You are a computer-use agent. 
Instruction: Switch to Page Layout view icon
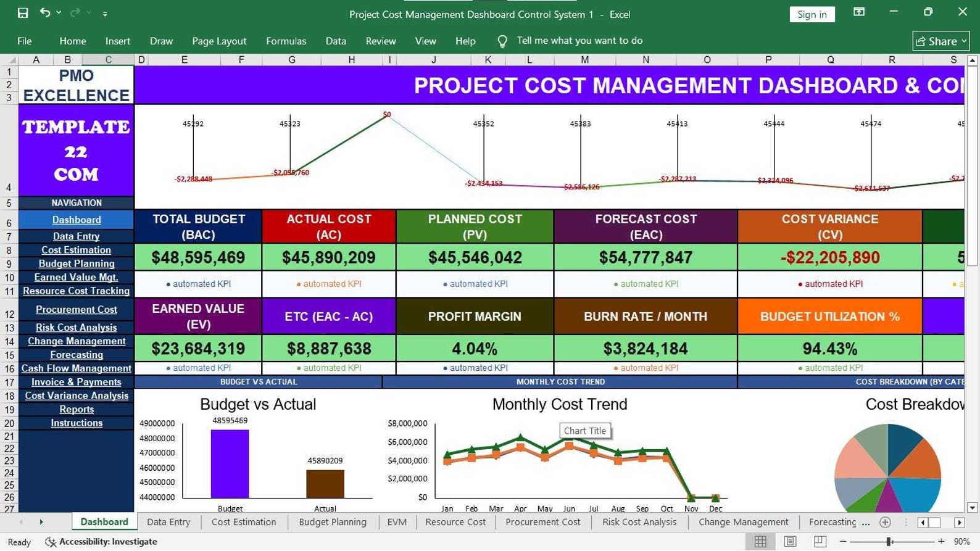[790, 541]
